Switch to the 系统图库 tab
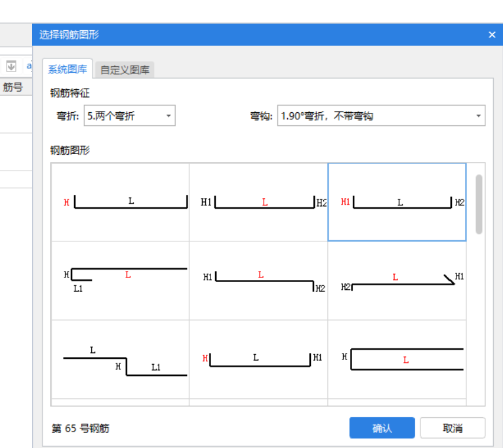This screenshot has width=503, height=448. coord(68,70)
